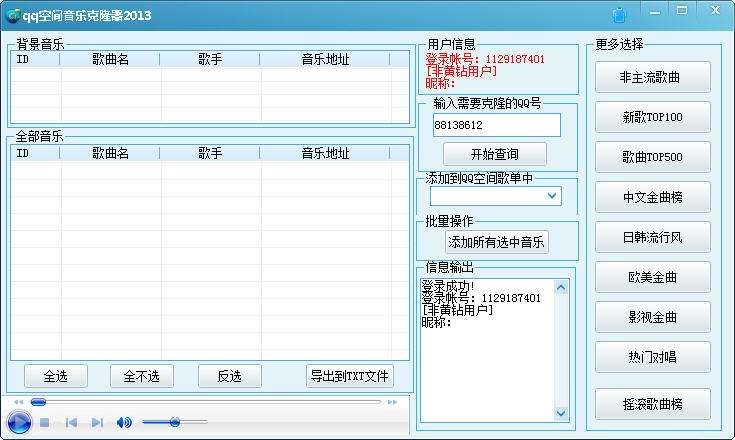Image resolution: width=735 pixels, height=440 pixels.
Task: Click the volume slider knob
Action: pos(175,422)
